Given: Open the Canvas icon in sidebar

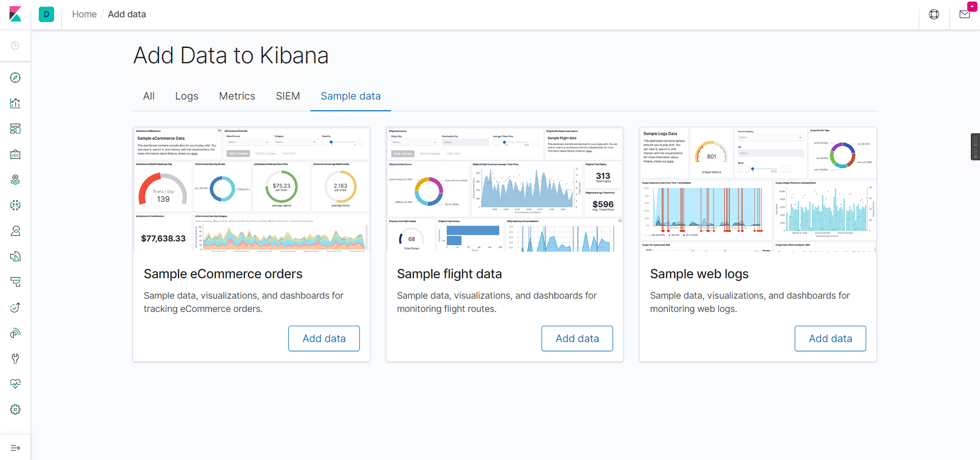Looking at the screenshot, I should pos(15,154).
